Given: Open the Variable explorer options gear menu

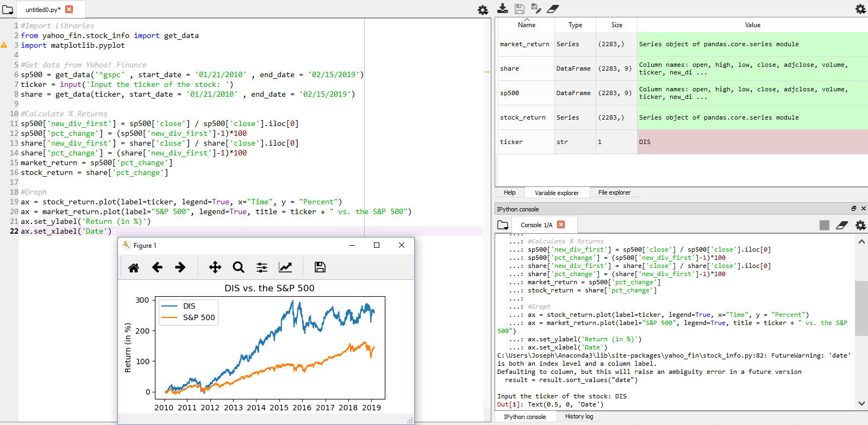Looking at the screenshot, I should pos(860,9).
